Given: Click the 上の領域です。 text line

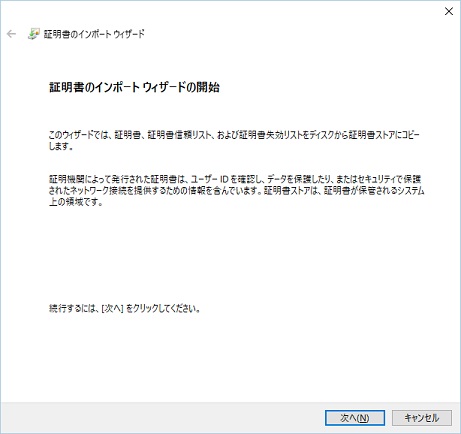Looking at the screenshot, I should [76, 202].
